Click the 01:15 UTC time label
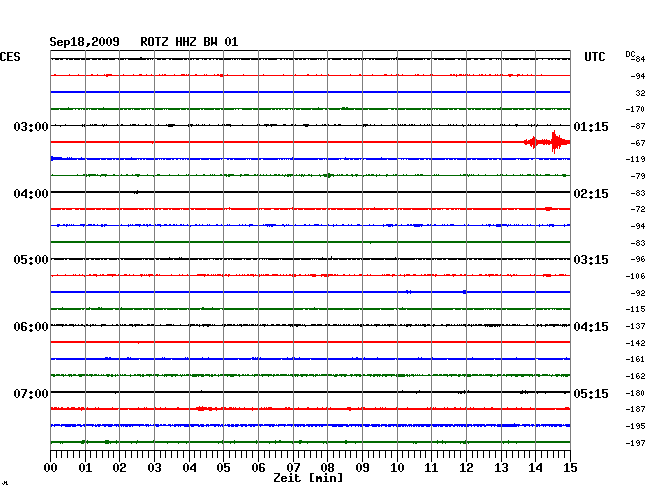Screen dimensions: 650x494 pos(591,126)
